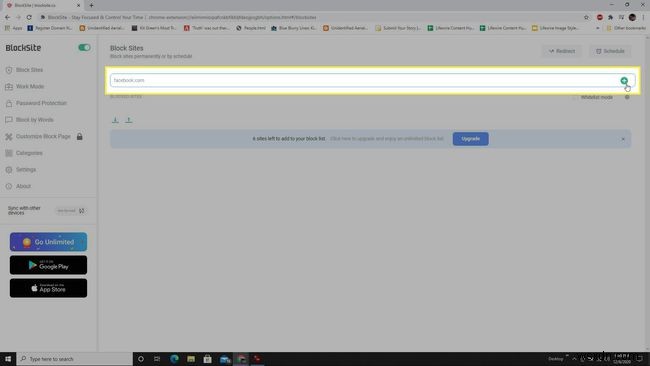Open Task View on the taskbar

point(157,359)
